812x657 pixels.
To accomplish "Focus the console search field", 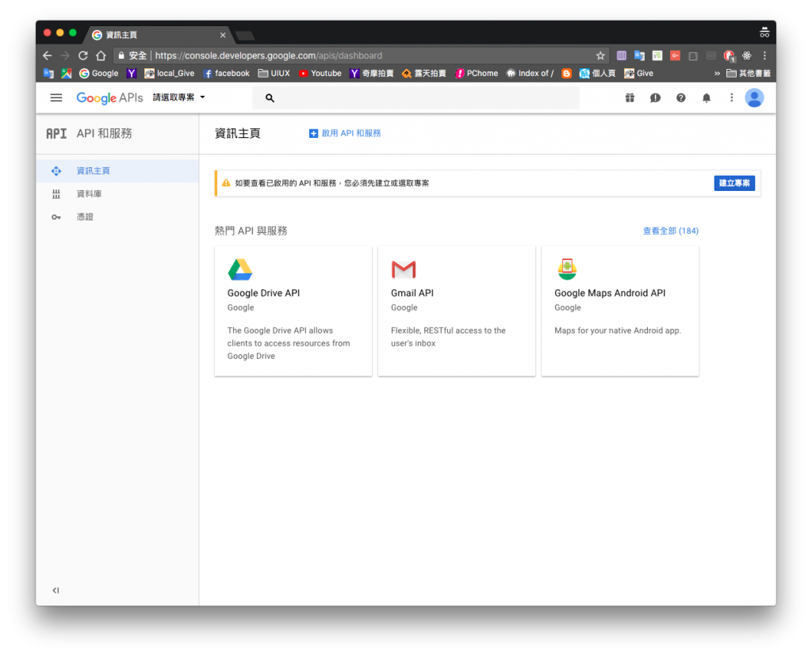I will coord(416,97).
